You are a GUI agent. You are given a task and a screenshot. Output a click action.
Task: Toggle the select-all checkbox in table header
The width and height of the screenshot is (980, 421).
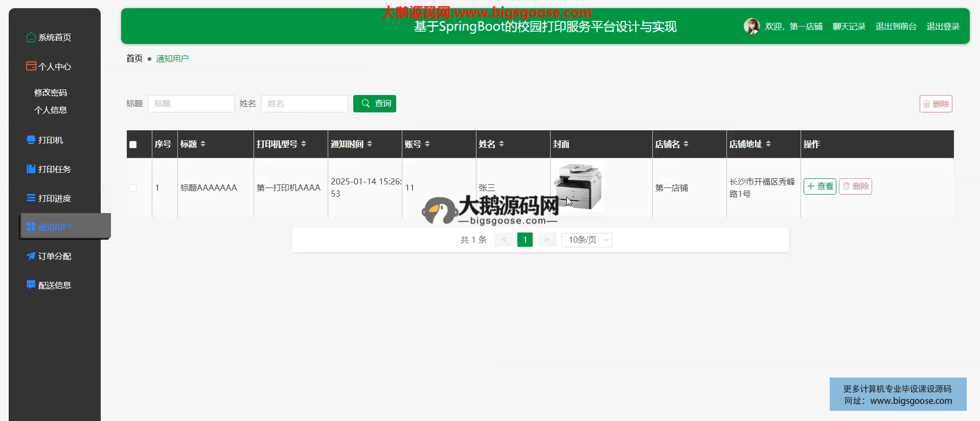point(133,145)
